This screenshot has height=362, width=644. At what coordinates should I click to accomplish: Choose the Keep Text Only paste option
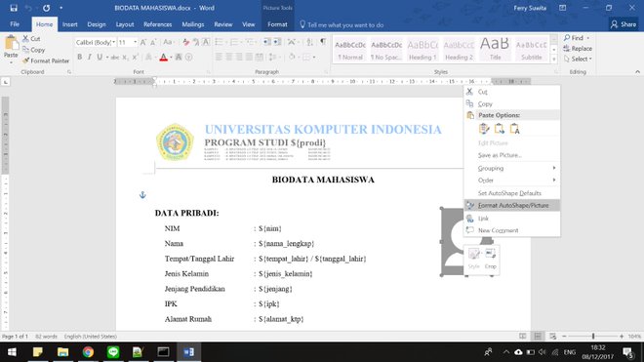pos(514,129)
